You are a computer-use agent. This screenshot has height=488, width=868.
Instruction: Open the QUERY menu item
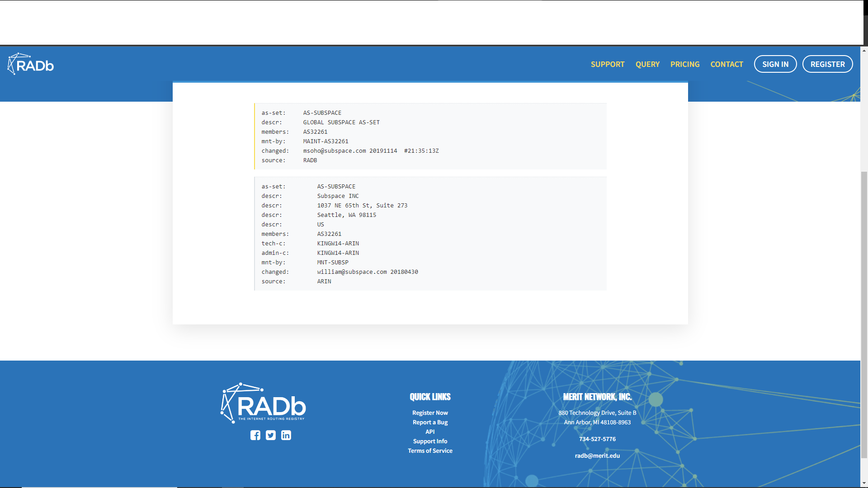click(x=647, y=64)
